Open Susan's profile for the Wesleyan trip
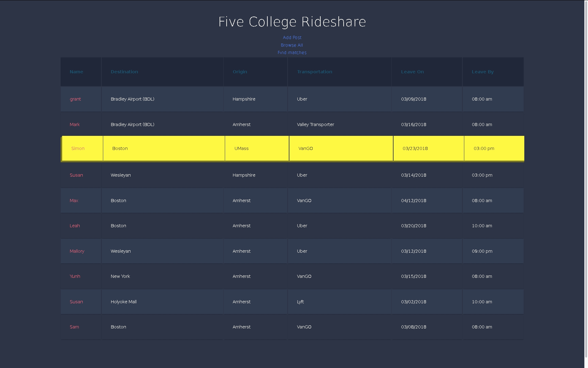 coord(76,175)
